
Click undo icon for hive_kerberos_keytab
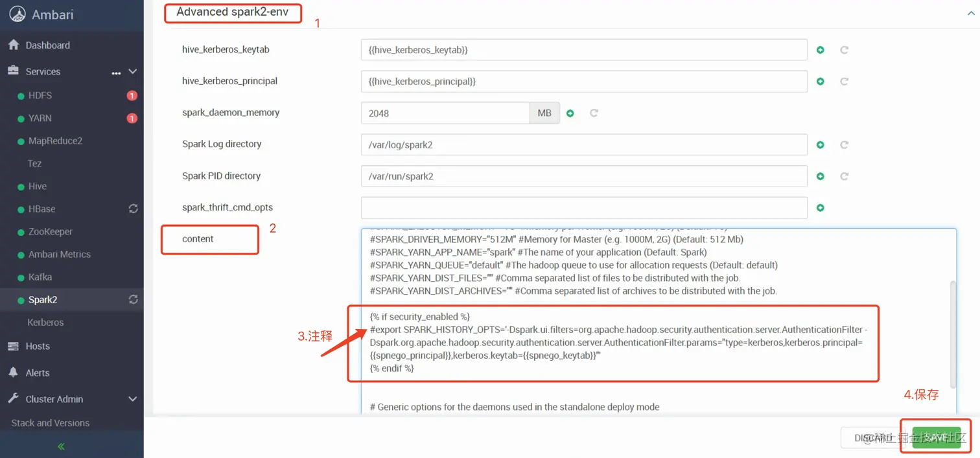(x=844, y=50)
